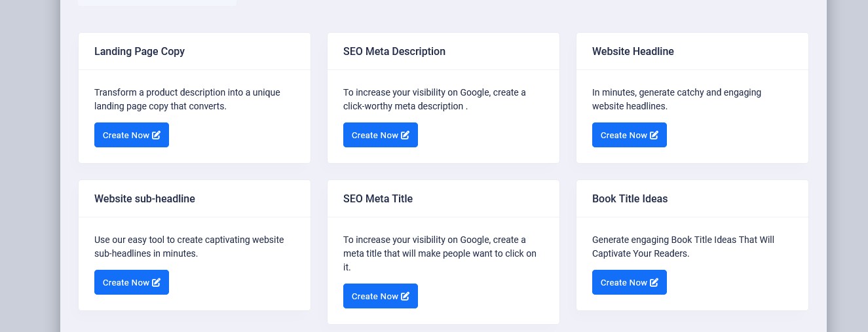Click the Website Headline card title
The height and width of the screenshot is (332, 868).
click(633, 51)
